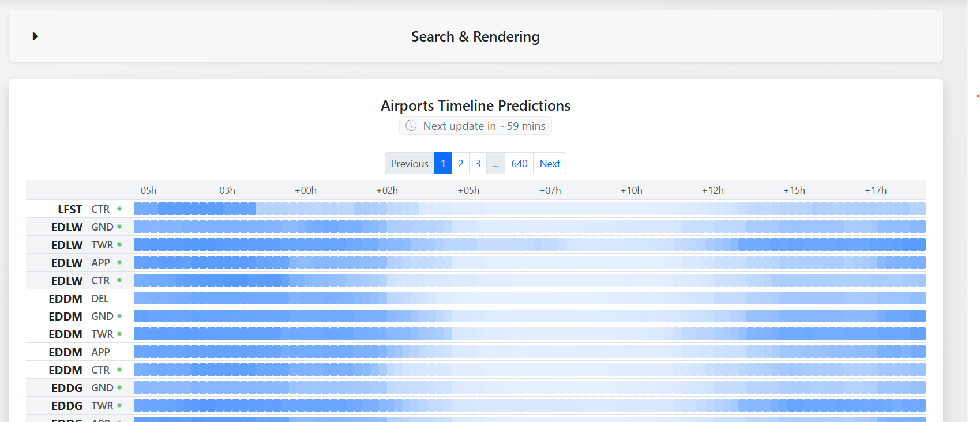Click the +00h marker in timeline header
The width and height of the screenshot is (980, 422).
pos(306,190)
